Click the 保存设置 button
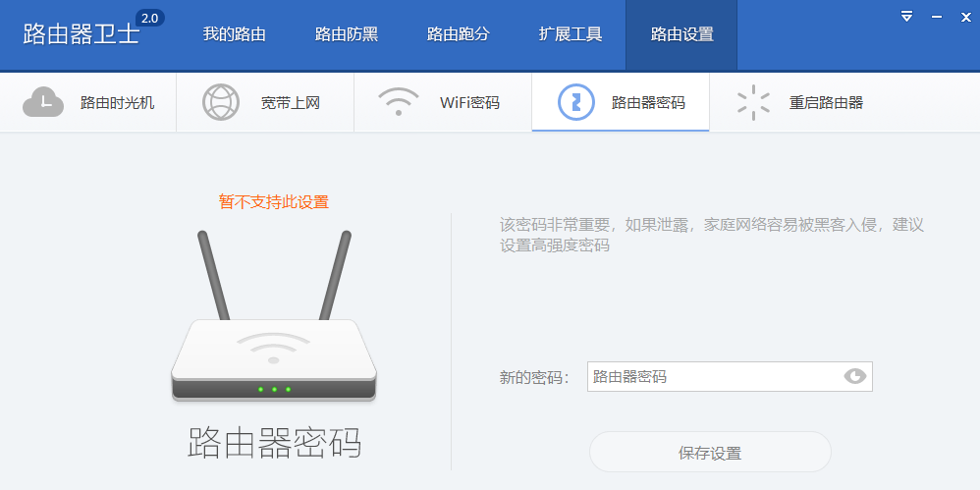Viewport: 980px width, 490px height. point(710,453)
